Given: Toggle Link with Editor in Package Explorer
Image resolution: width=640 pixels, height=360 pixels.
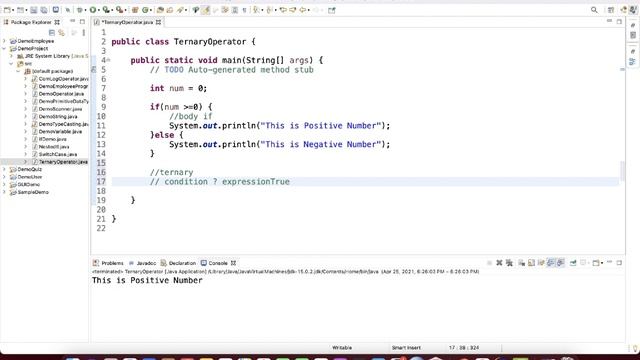Looking at the screenshot, I should coord(62,33).
